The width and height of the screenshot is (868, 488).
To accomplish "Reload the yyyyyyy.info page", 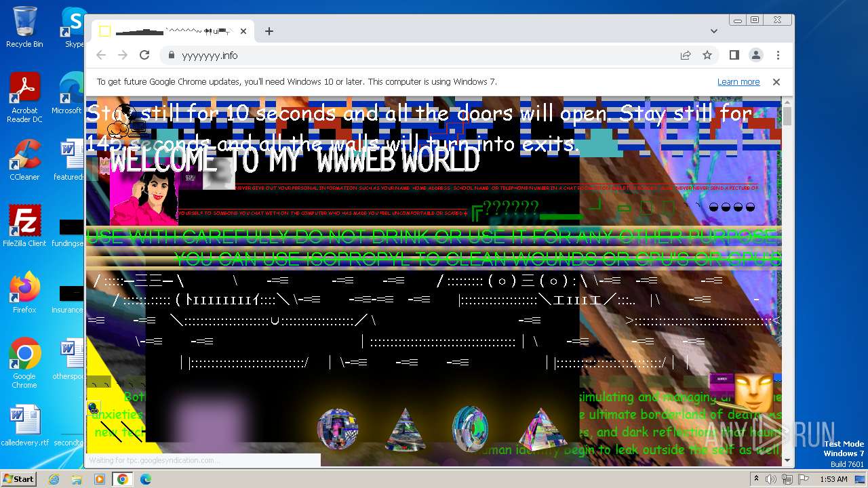I will click(144, 56).
